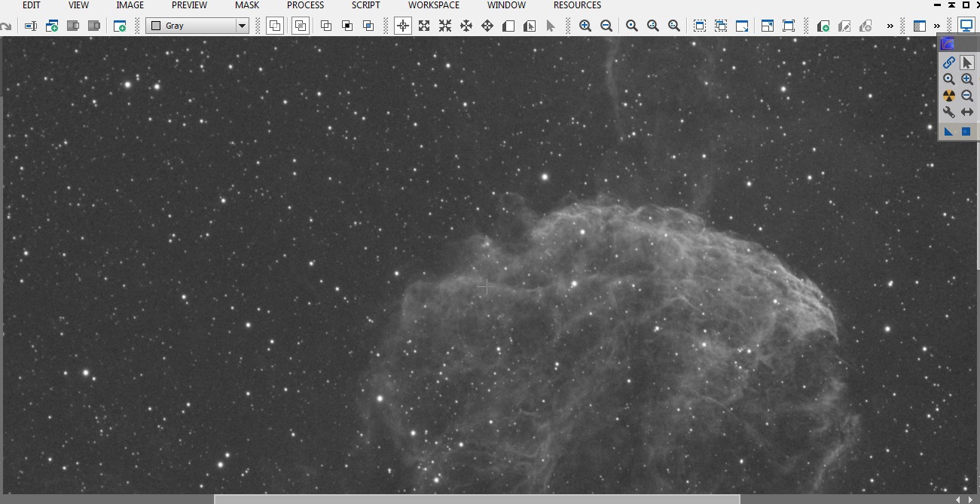Click the wrench settings icon
The height and width of the screenshot is (504, 980).
point(949,112)
